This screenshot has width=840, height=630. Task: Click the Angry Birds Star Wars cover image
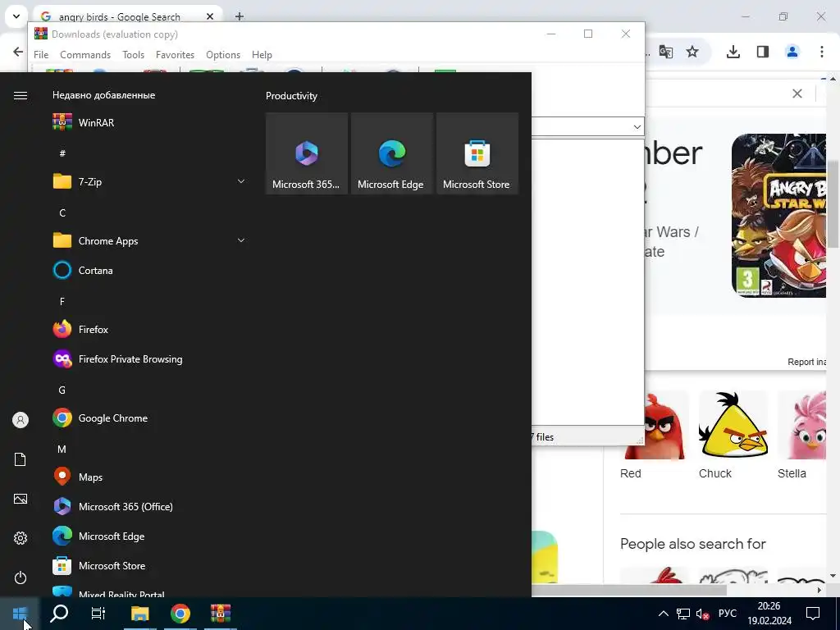point(779,216)
